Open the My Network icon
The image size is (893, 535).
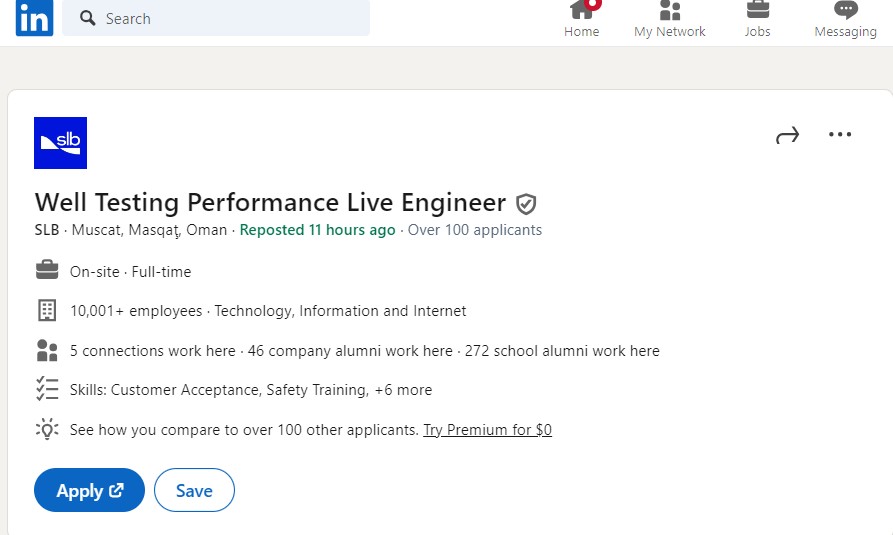(x=670, y=10)
